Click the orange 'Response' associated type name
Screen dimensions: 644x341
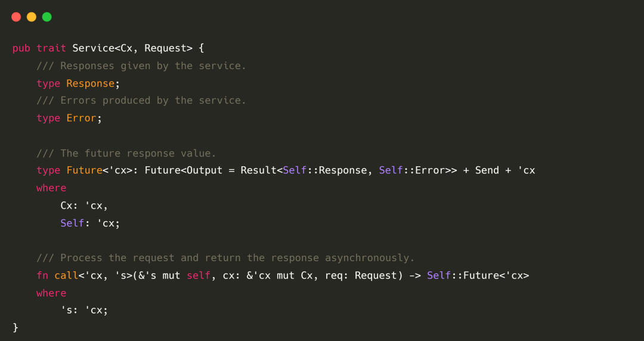pyautogui.click(x=90, y=83)
